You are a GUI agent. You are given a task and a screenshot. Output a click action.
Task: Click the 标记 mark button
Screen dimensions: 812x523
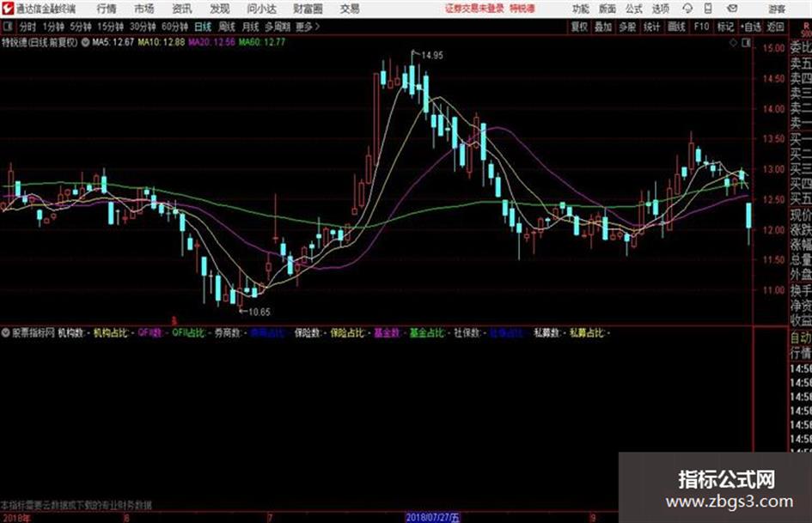click(725, 27)
